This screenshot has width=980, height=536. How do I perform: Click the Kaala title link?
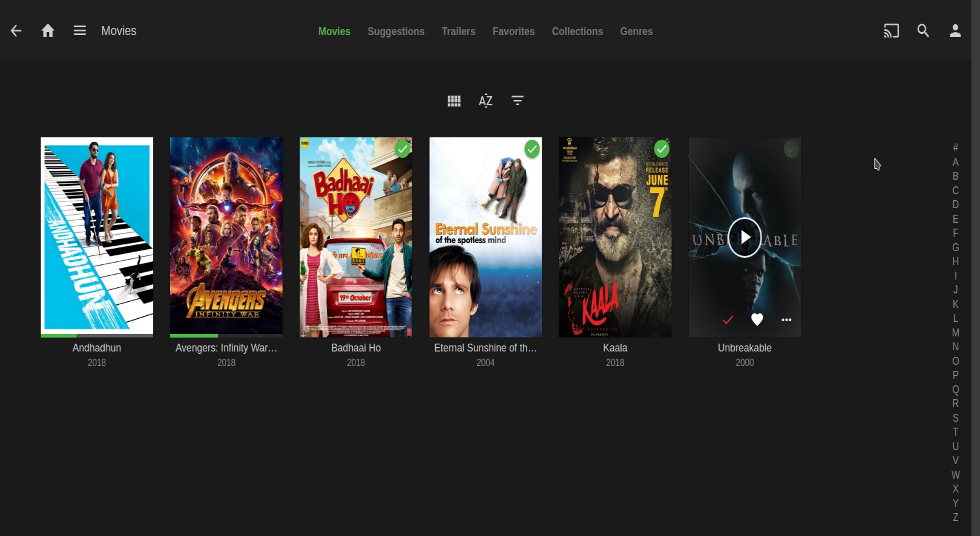(615, 348)
